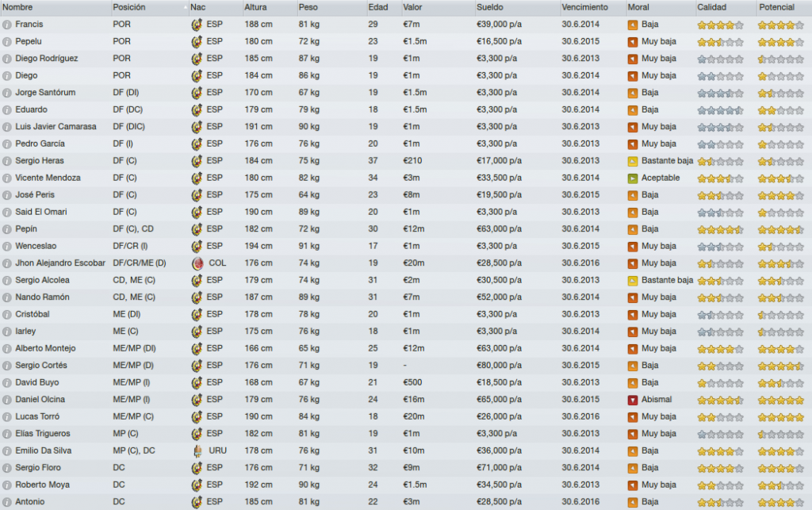Open player Said El Omari
The image size is (812, 510).
[41, 212]
